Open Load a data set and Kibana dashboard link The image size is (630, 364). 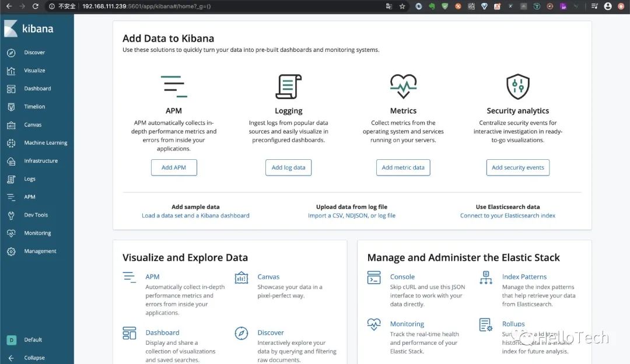tap(195, 216)
